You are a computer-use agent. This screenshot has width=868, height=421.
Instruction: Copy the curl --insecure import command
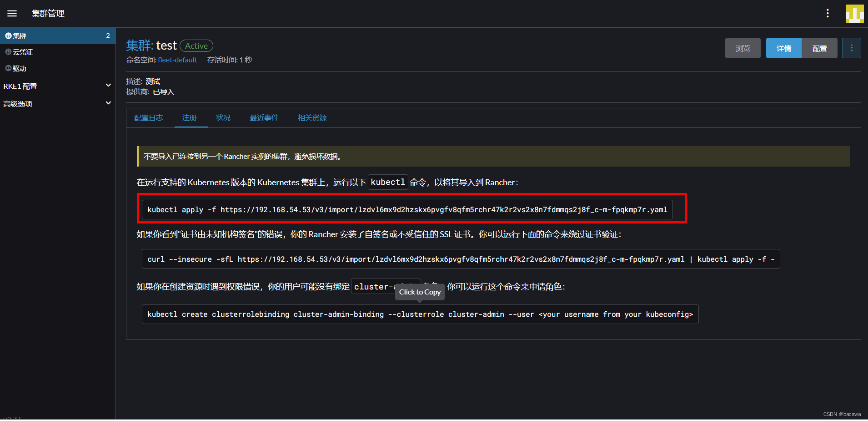click(461, 259)
